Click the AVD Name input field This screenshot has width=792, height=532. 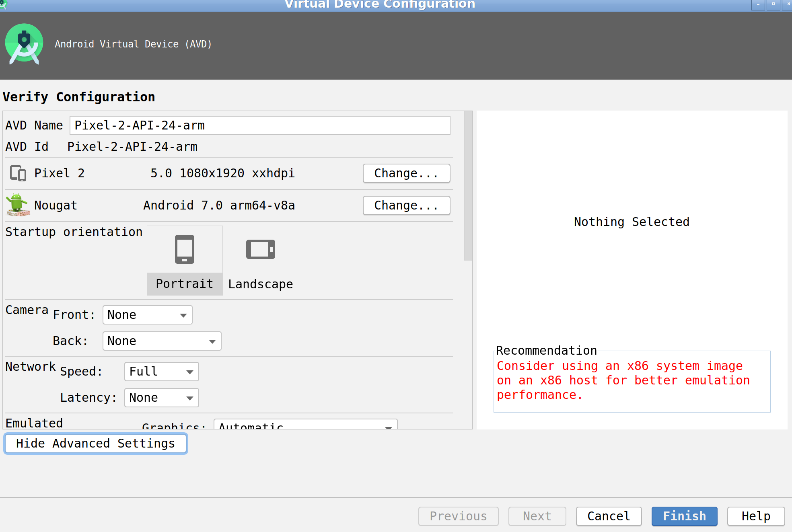tap(260, 125)
